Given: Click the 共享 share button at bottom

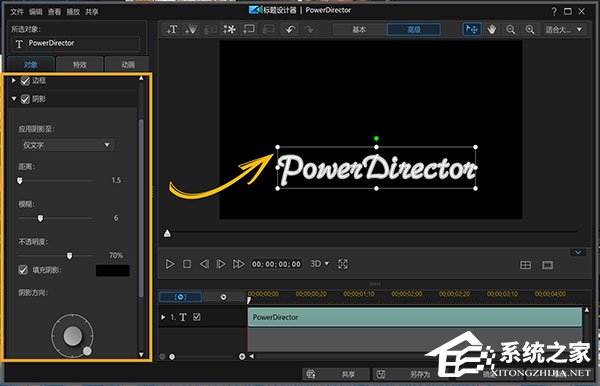Looking at the screenshot, I should coord(337,374).
